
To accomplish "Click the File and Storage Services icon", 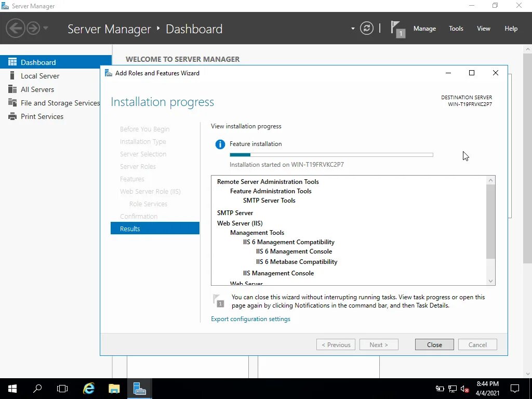I will [12, 102].
